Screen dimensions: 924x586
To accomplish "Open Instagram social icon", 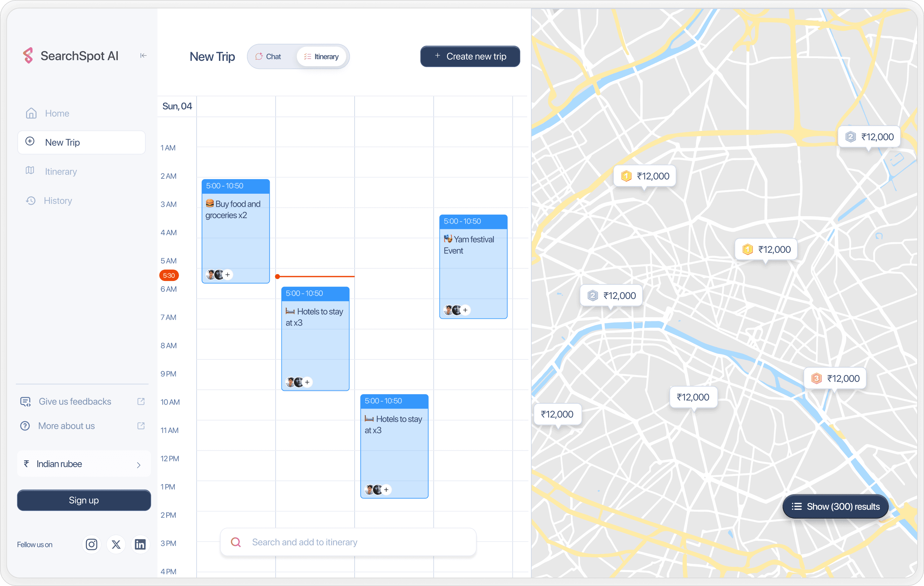I will tap(91, 544).
